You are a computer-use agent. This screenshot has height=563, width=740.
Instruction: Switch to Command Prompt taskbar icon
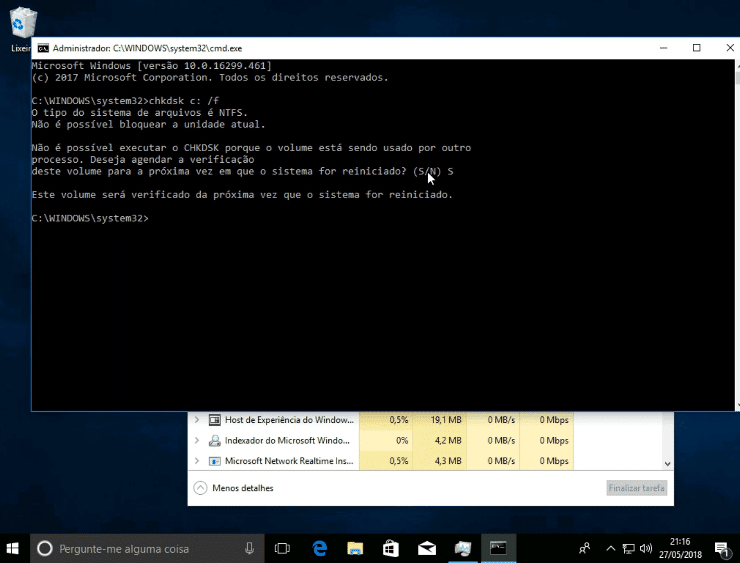pyautogui.click(x=498, y=548)
